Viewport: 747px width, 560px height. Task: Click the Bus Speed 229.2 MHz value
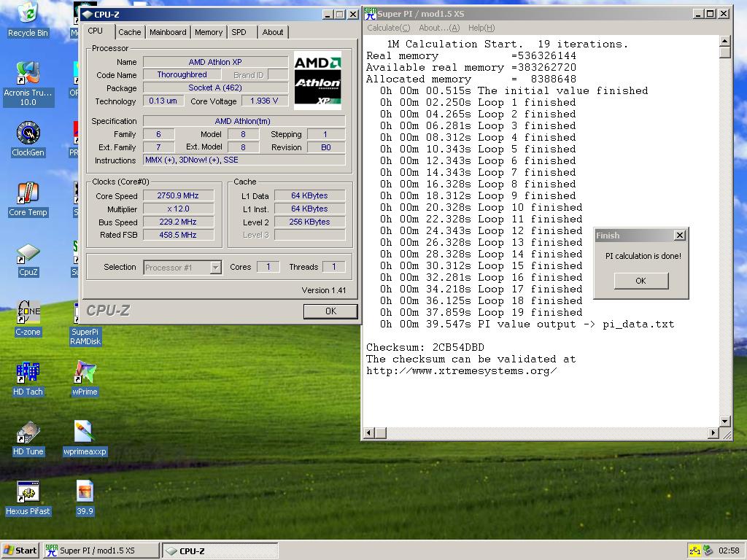tap(178, 222)
